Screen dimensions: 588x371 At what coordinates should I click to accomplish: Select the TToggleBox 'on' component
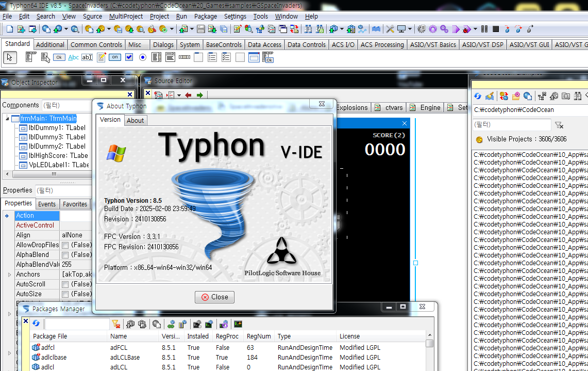(115, 57)
